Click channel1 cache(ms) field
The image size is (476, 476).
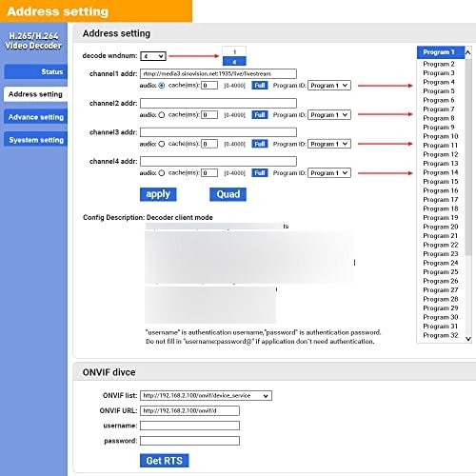coord(209,86)
